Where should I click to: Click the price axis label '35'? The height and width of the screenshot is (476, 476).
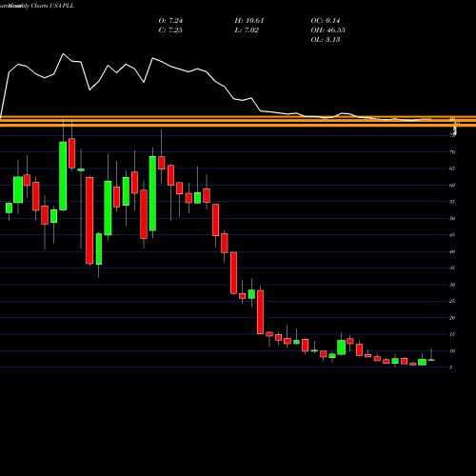pos(452,268)
